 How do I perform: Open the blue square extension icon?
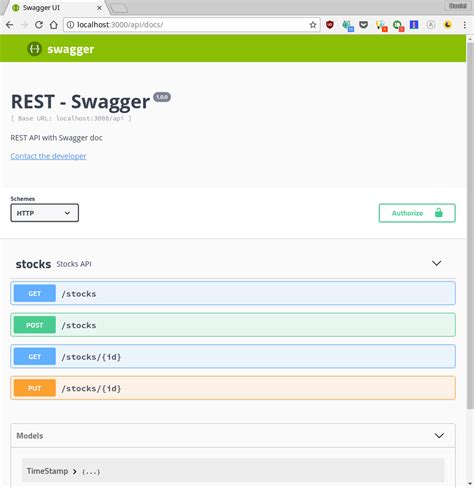pyautogui.click(x=414, y=25)
